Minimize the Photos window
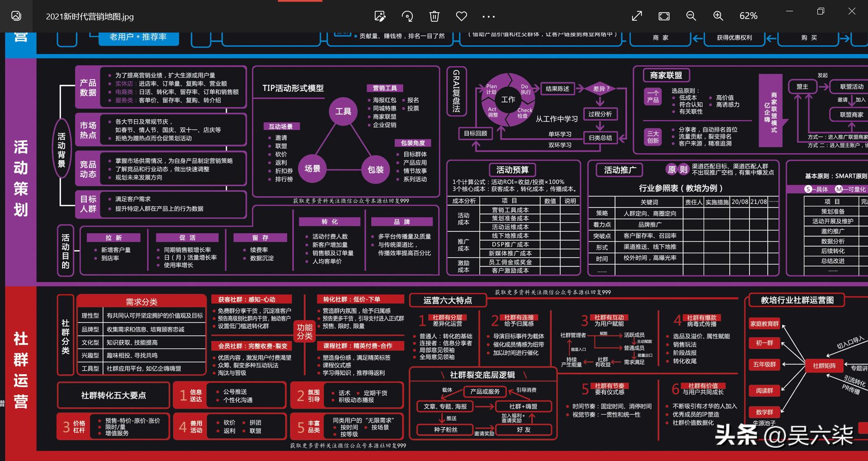Viewport: 868px width, 461px height. tap(789, 11)
